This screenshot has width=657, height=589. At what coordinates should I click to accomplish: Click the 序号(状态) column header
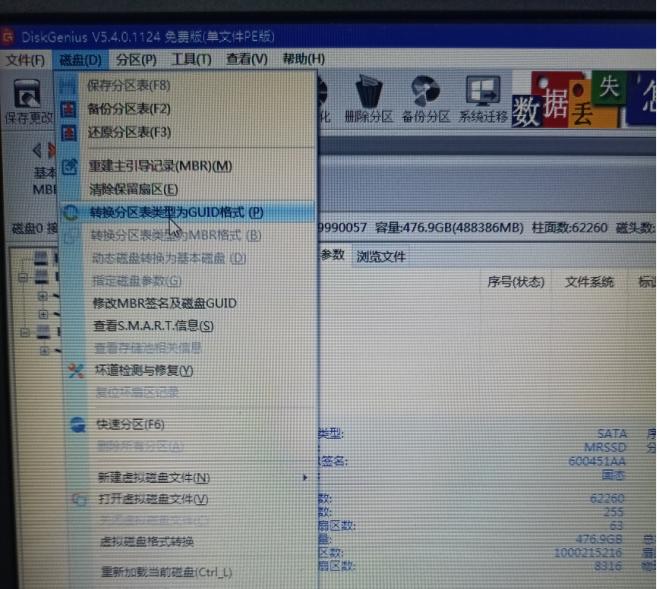click(x=515, y=282)
